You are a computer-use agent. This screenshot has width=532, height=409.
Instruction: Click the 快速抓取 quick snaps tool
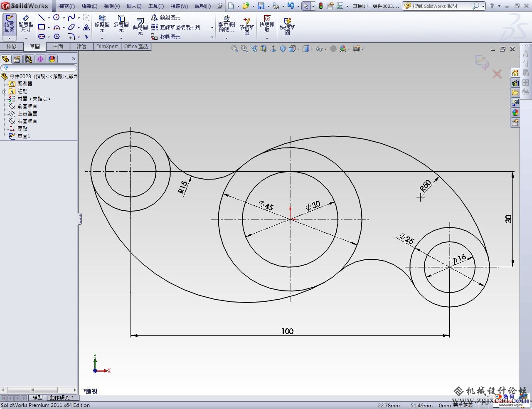(267, 24)
